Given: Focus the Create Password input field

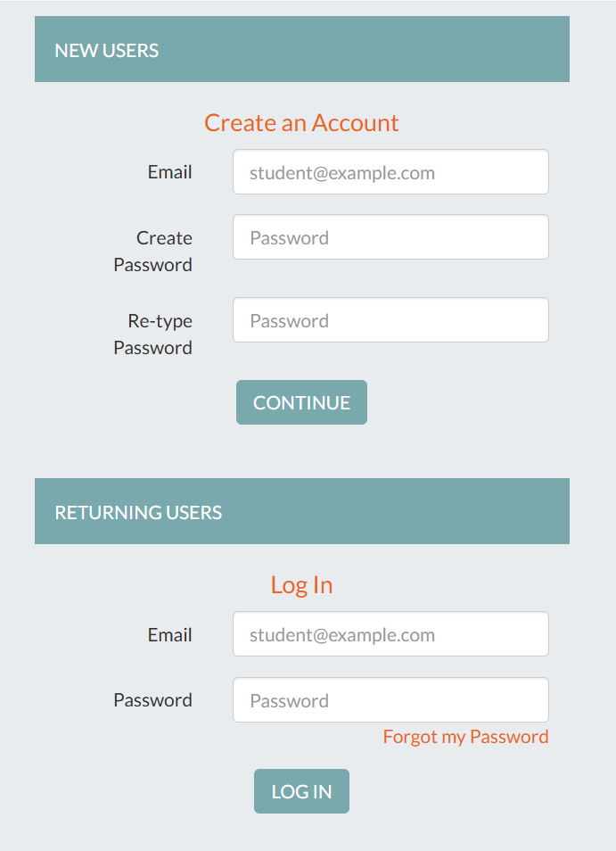Looking at the screenshot, I should tap(390, 237).
